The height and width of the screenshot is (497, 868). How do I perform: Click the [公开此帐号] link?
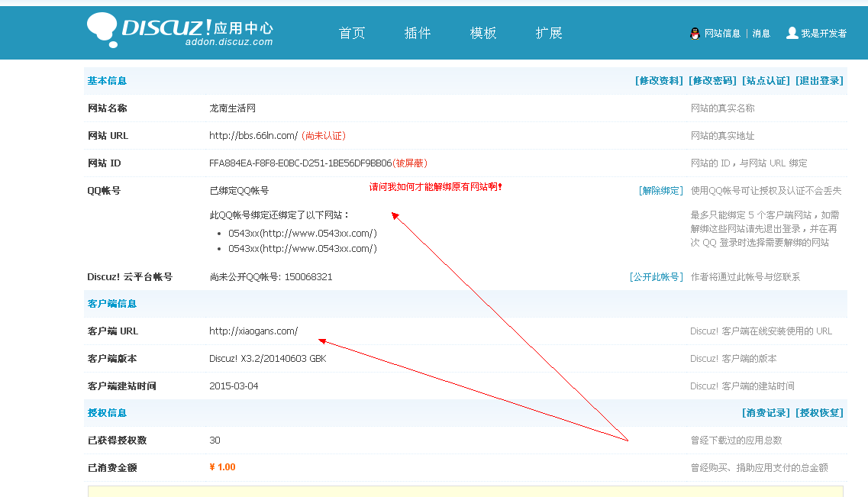pos(656,276)
